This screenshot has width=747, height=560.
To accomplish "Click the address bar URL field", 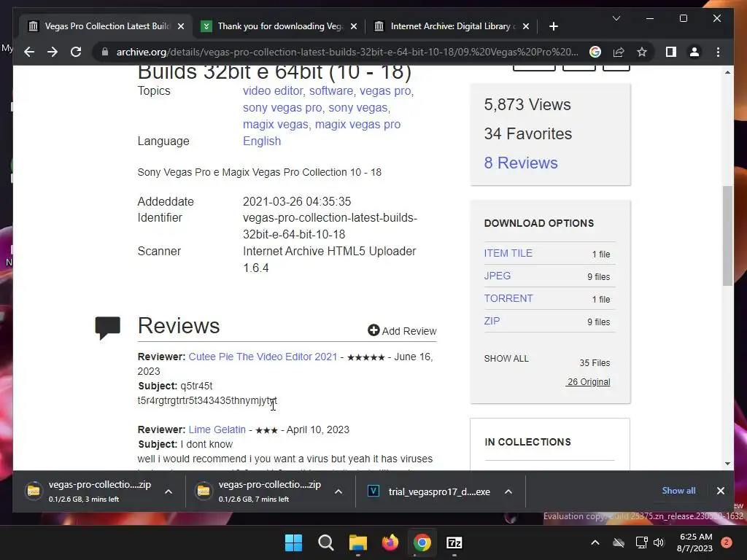I will [x=347, y=52].
